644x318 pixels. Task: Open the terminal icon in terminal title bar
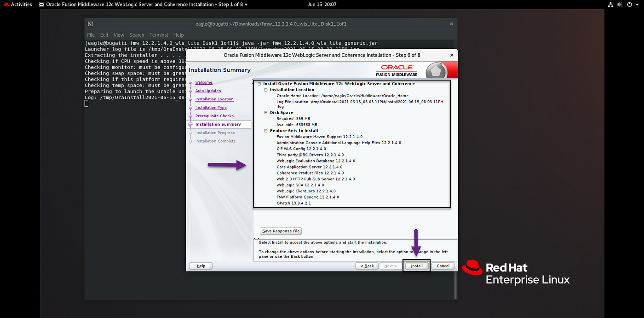point(91,24)
